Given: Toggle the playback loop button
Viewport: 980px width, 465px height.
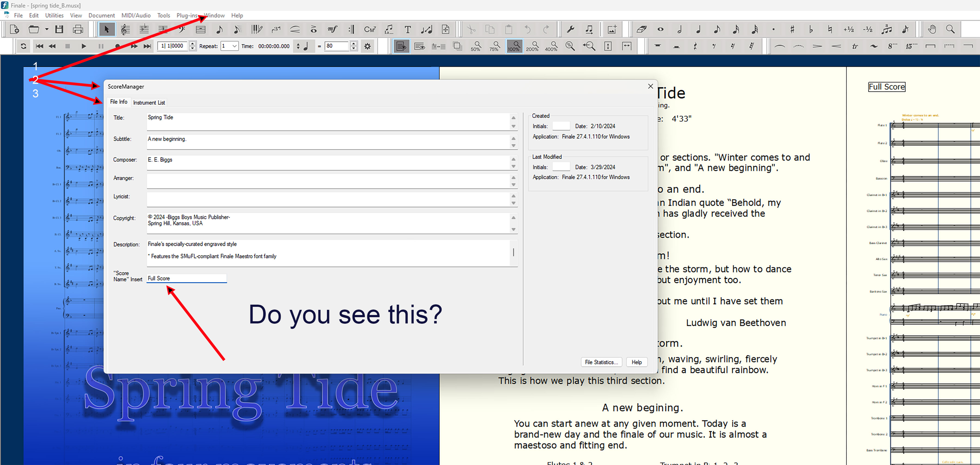Looking at the screenshot, I should point(24,47).
